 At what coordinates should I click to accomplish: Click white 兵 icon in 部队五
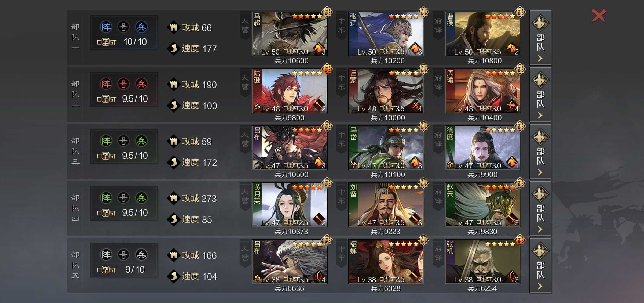pyautogui.click(x=141, y=255)
